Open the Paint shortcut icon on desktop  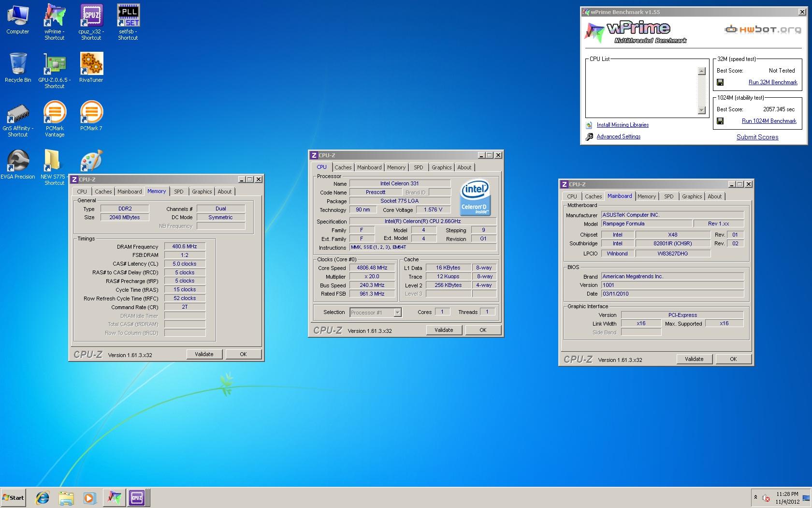tap(91, 161)
